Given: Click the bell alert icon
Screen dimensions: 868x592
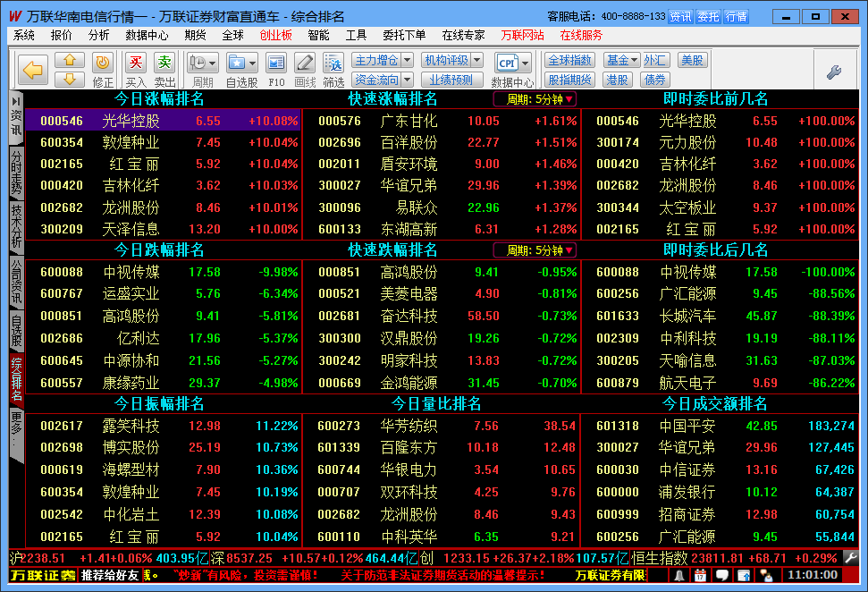Looking at the screenshot, I should click(678, 575).
